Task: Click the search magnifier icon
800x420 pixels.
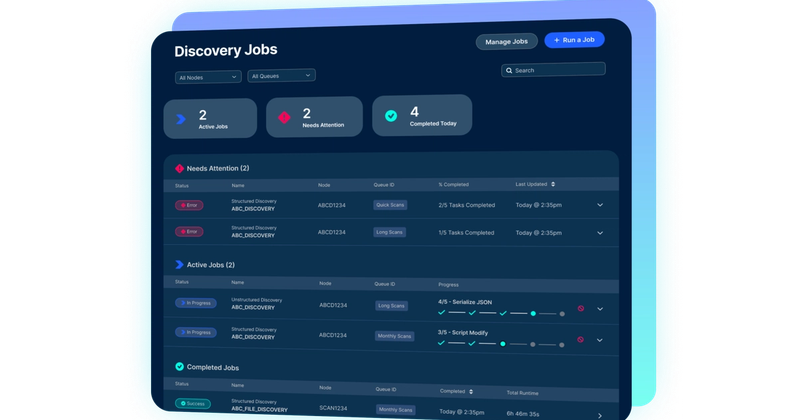Action: (509, 70)
